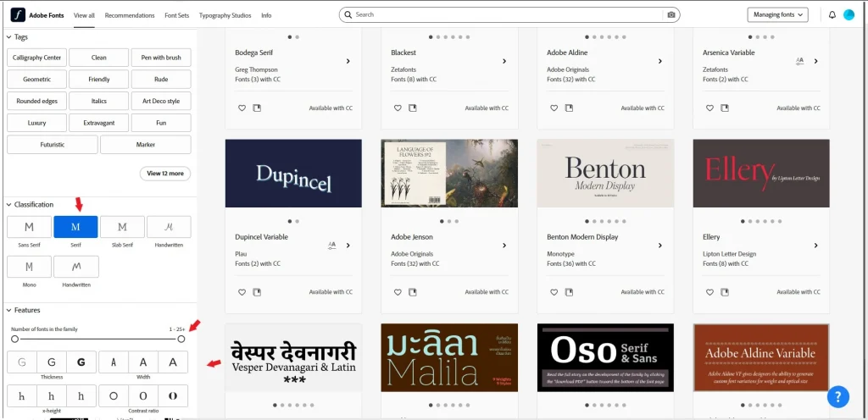Add Bodega Serif to a font pack
The height and width of the screenshot is (420, 868).
tap(257, 108)
